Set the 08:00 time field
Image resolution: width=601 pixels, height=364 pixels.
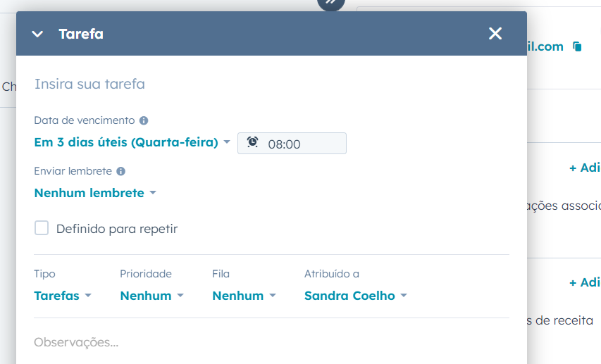(x=303, y=144)
